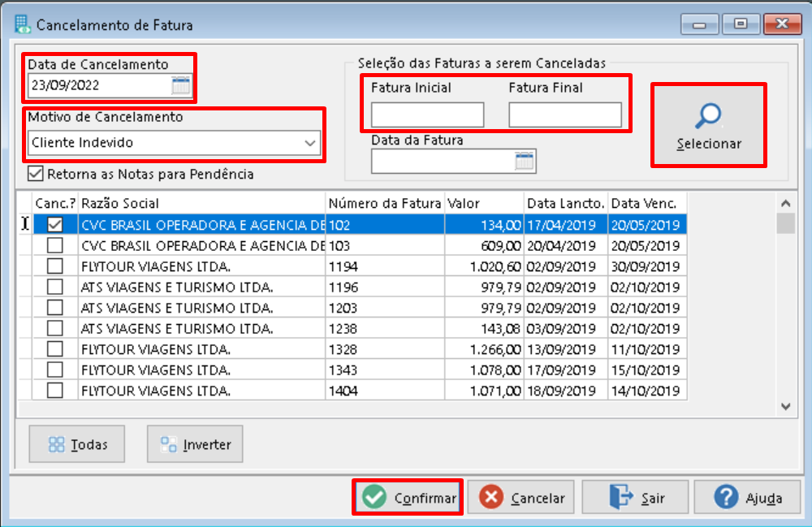This screenshot has width=812, height=527.
Task: Check cancel box for invoice 1196
Action: [x=55, y=287]
